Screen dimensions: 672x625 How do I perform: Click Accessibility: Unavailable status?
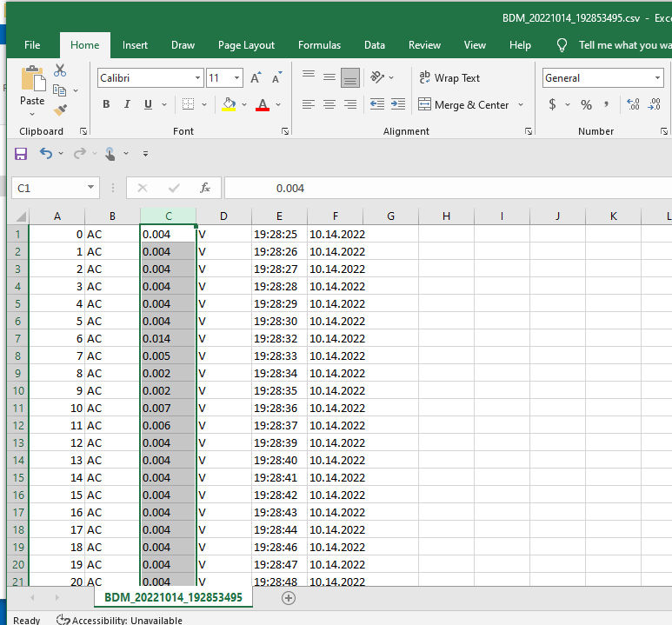point(119,620)
